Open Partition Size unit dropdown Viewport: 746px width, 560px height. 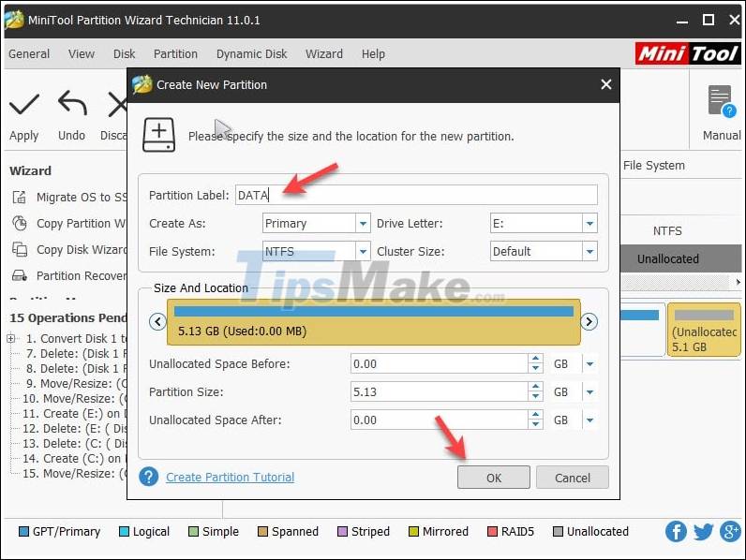(589, 392)
